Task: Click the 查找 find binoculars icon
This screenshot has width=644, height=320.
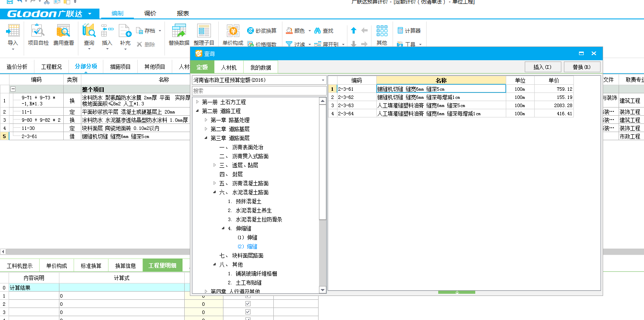Action: point(318,31)
